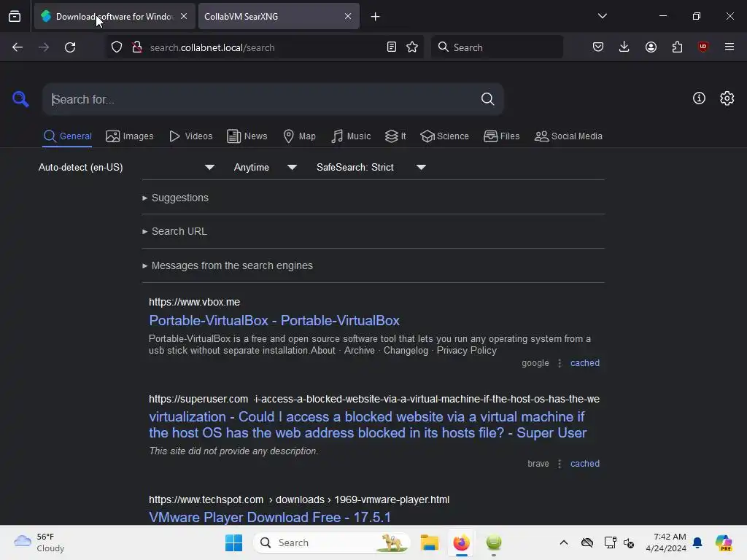Switch to the Map category
The image size is (747, 560).
pos(300,136)
